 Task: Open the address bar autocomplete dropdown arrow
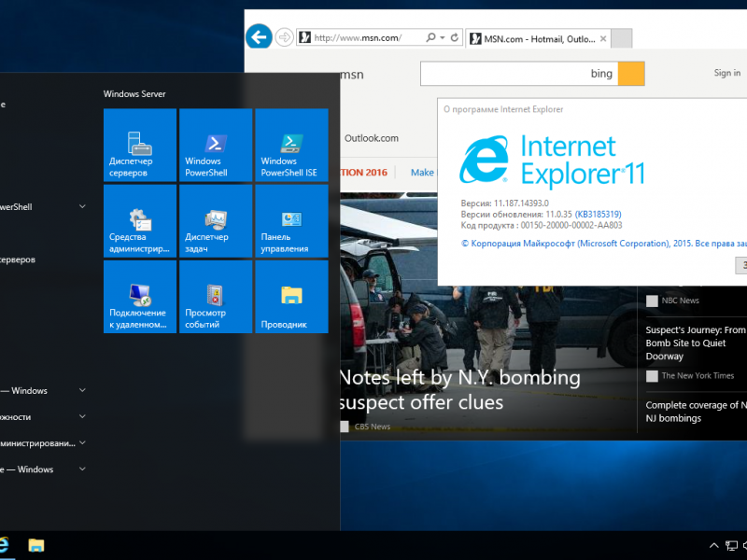click(443, 37)
